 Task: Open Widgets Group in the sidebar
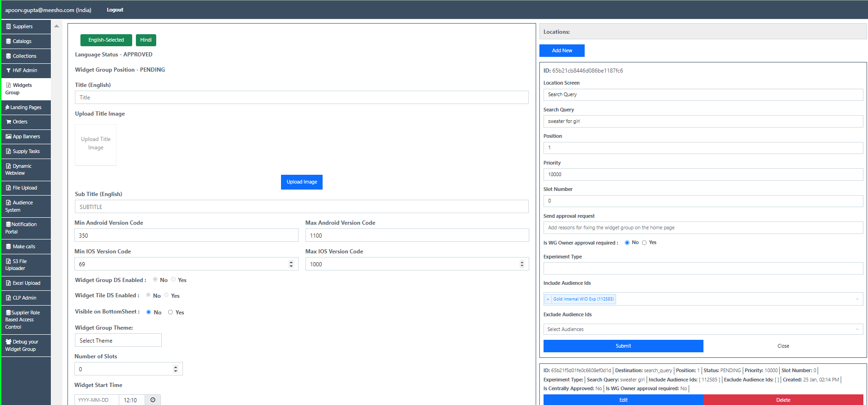tap(26, 89)
